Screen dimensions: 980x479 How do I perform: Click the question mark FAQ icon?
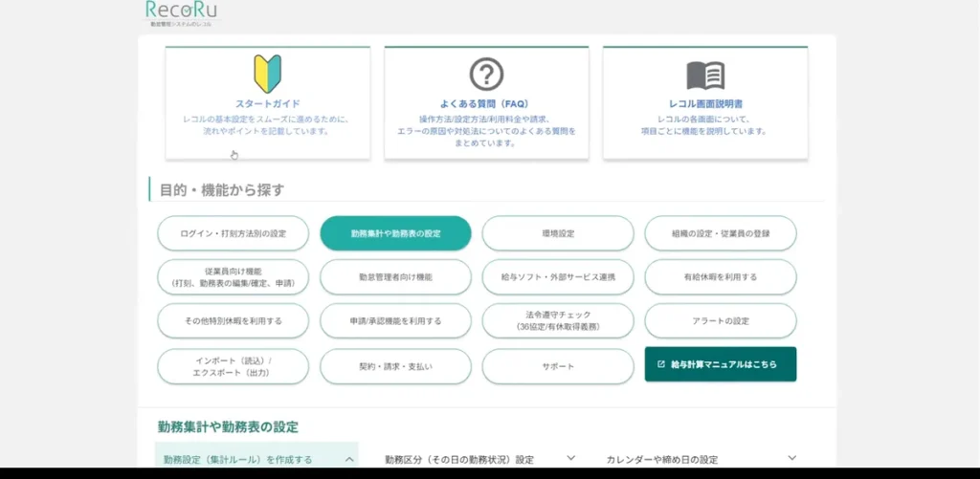point(486,74)
